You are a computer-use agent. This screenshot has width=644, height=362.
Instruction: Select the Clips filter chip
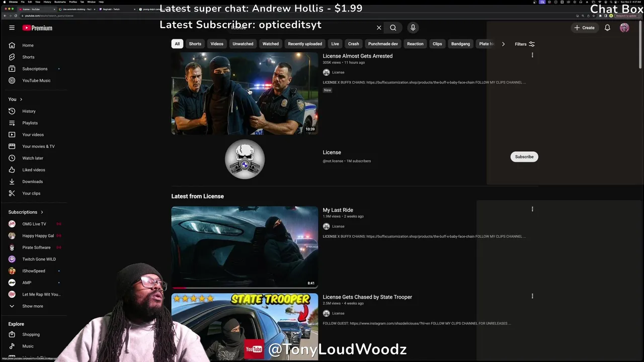(x=437, y=44)
